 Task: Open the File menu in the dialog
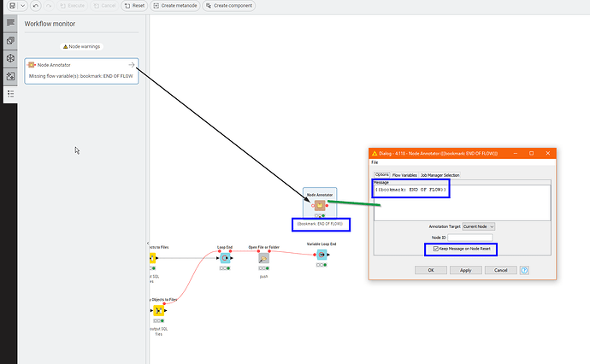(x=375, y=162)
